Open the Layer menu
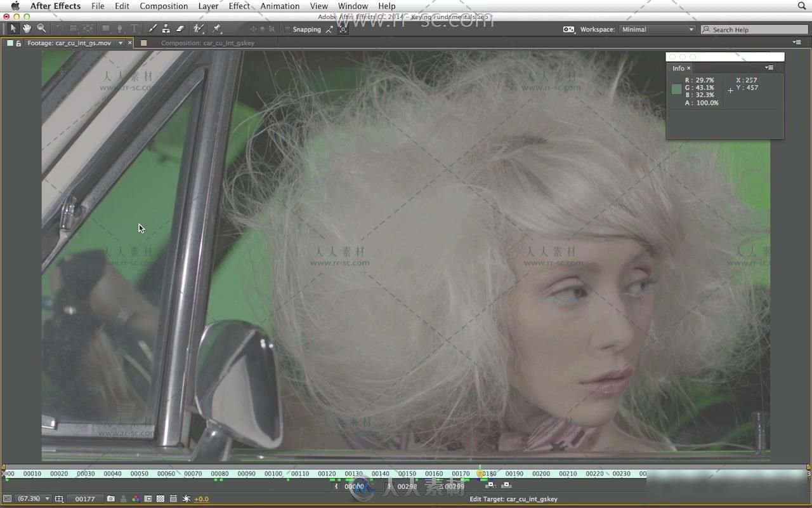 (x=208, y=6)
